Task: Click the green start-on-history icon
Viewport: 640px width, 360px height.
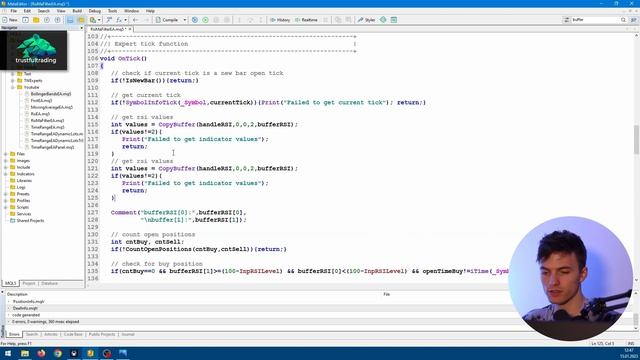Action: pyautogui.click(x=205, y=20)
